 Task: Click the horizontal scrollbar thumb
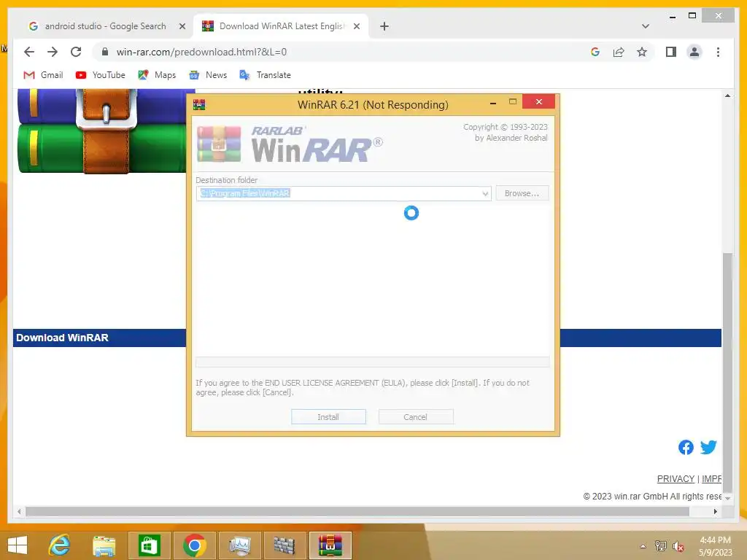click(357, 511)
